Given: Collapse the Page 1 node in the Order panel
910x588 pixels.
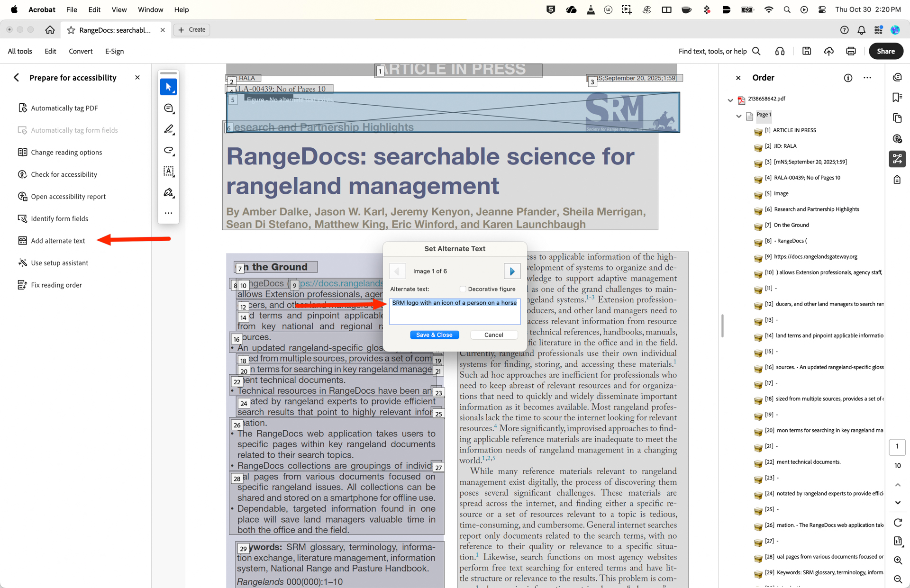Looking at the screenshot, I should (738, 116).
